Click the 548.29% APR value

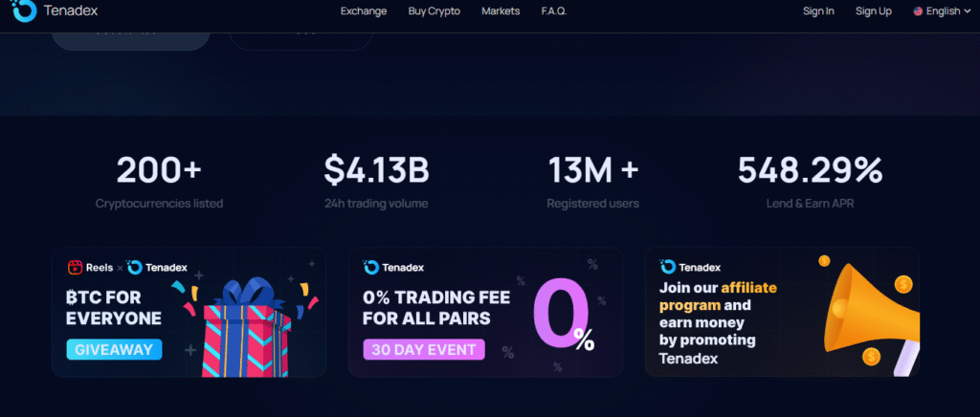(x=810, y=170)
